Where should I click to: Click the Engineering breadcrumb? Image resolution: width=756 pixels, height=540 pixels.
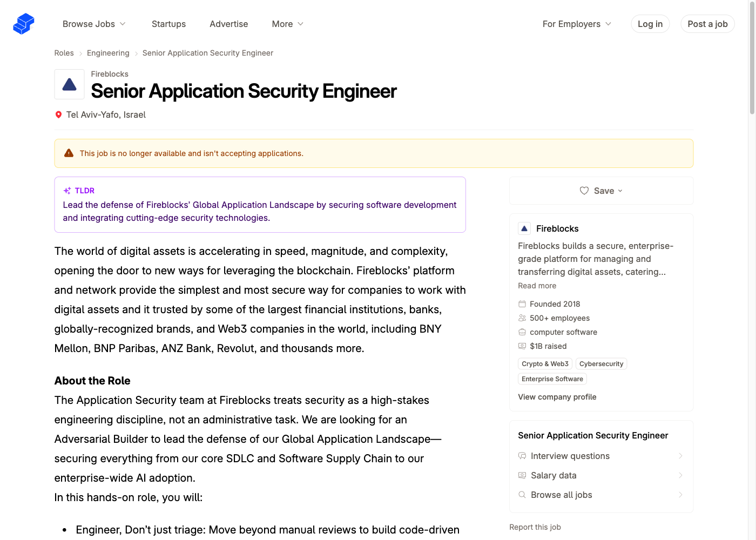coord(108,53)
